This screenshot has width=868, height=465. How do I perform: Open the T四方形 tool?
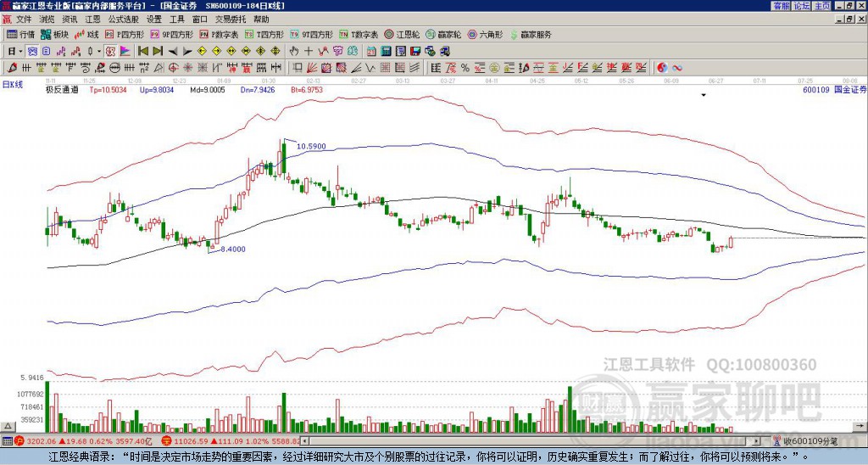(264, 34)
